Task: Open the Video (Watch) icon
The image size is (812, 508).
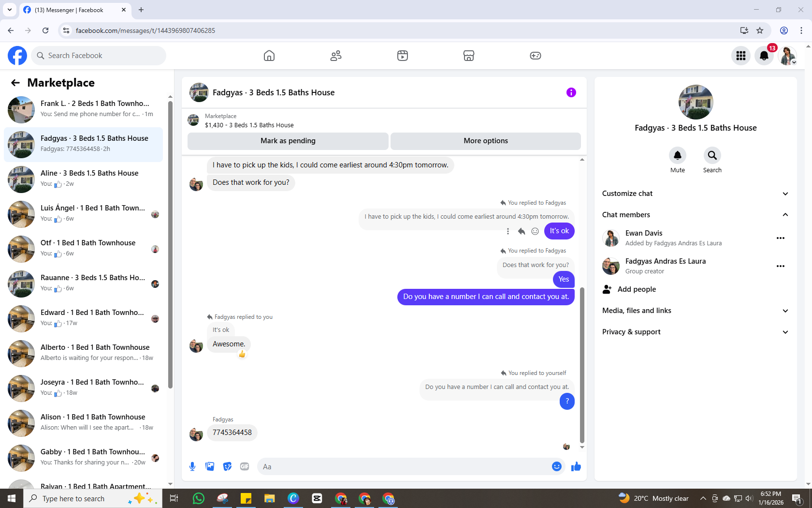Action: click(x=403, y=56)
